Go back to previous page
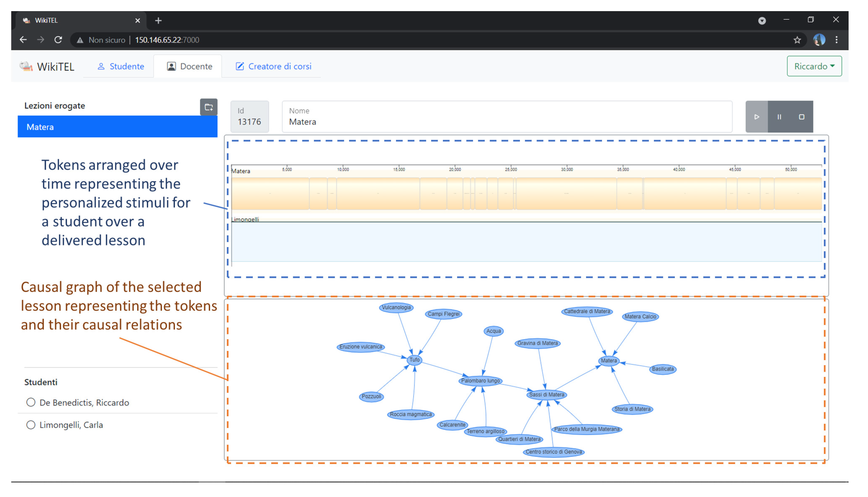The image size is (868, 497). (x=23, y=40)
